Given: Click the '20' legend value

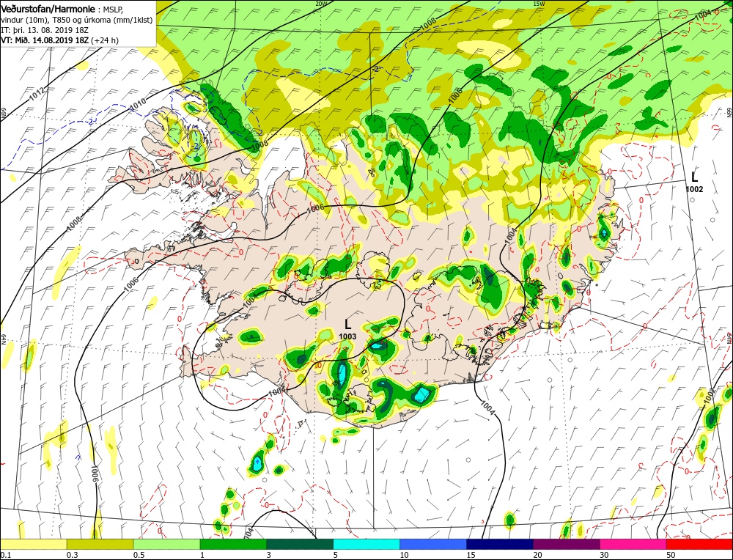Looking at the screenshot, I should [537, 554].
